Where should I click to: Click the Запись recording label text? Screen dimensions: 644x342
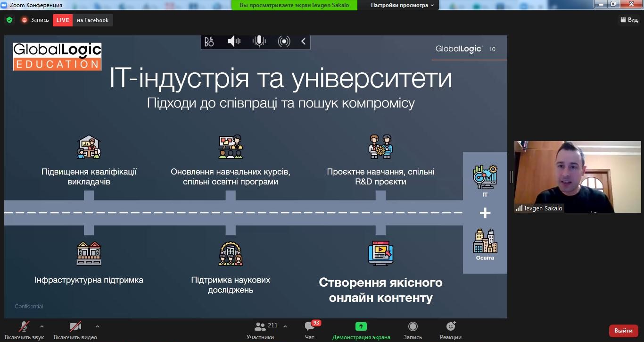[x=40, y=20]
